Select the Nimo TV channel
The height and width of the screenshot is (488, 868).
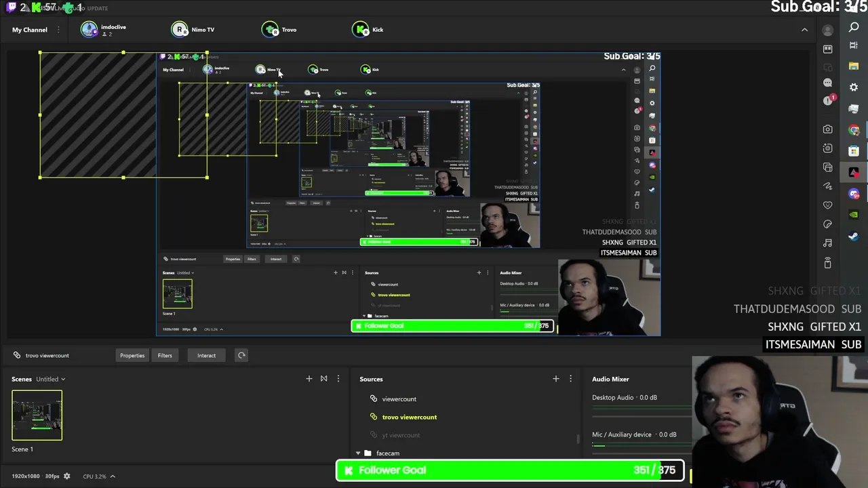pyautogui.click(x=193, y=30)
